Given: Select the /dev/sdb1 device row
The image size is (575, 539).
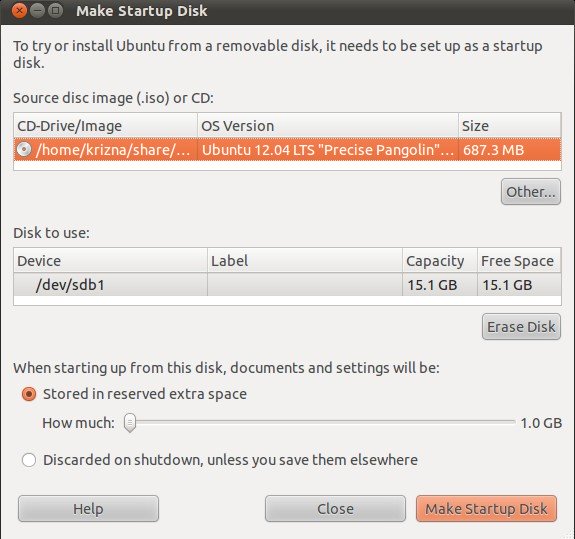Looking at the screenshot, I should (288, 285).
